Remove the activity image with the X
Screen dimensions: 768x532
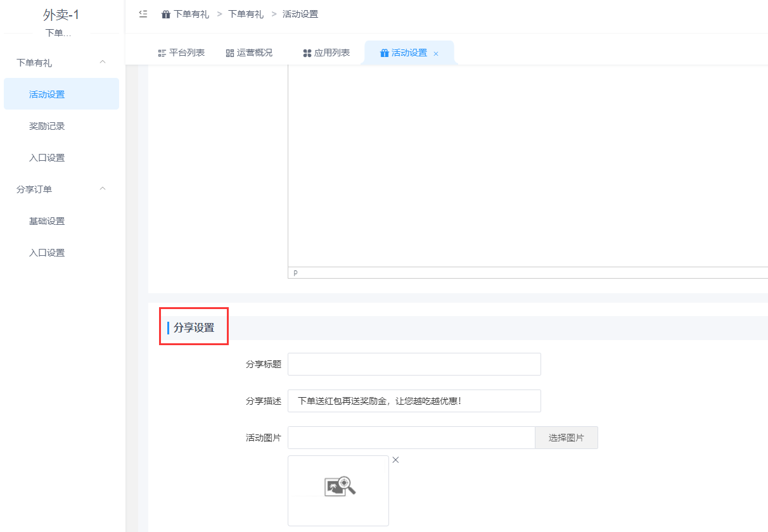tap(395, 460)
